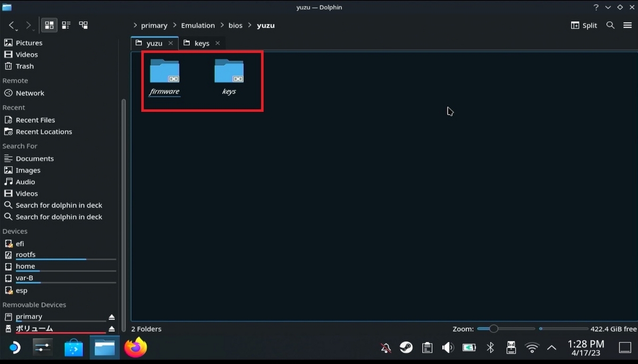Click the free space capacity bar

click(564, 329)
